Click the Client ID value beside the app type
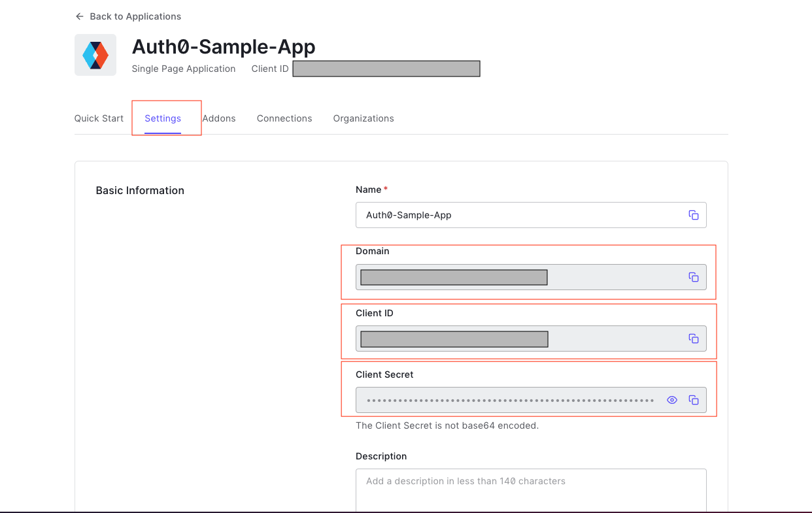Viewport: 812px width, 513px height. pos(386,68)
